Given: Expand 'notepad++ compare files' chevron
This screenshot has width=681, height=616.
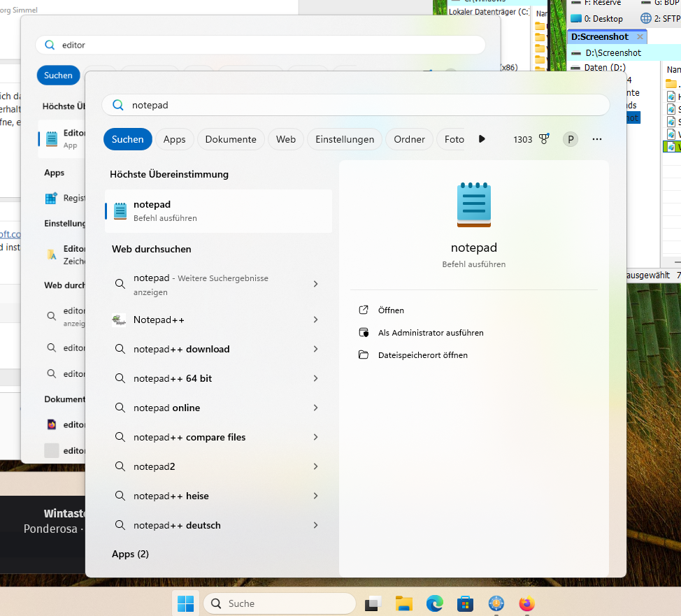Looking at the screenshot, I should 316,437.
